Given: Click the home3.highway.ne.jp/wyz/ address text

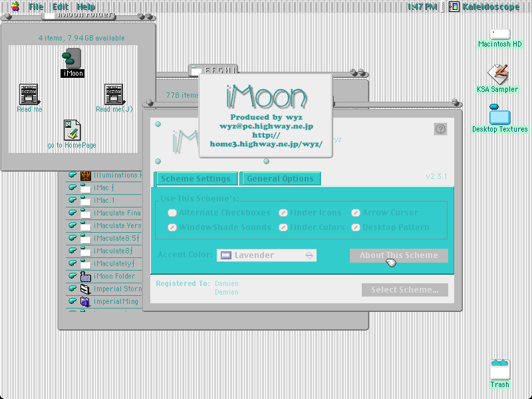Looking at the screenshot, I should tap(267, 144).
